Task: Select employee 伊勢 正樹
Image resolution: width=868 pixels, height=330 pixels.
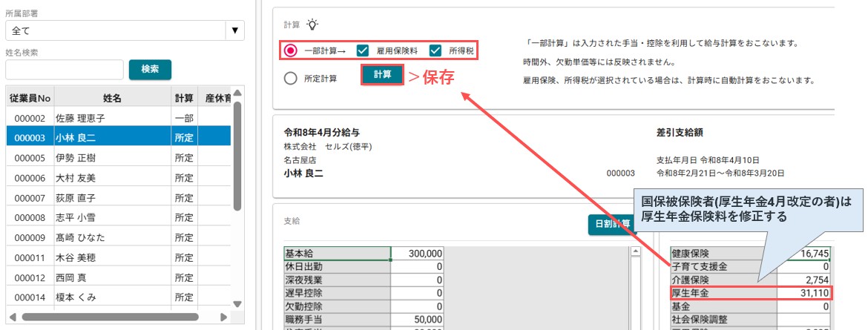Action: (119, 159)
